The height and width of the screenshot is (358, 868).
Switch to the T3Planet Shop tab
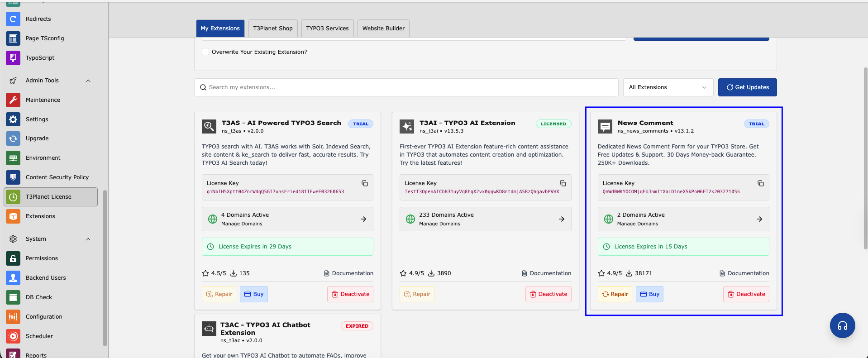(x=273, y=29)
